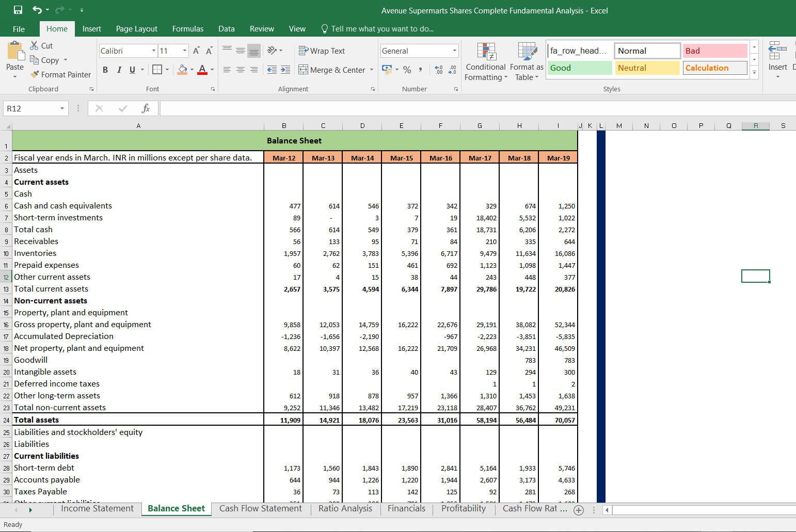Click Decrease Decimal icon
This screenshot has height=532, width=796.
pos(452,69)
